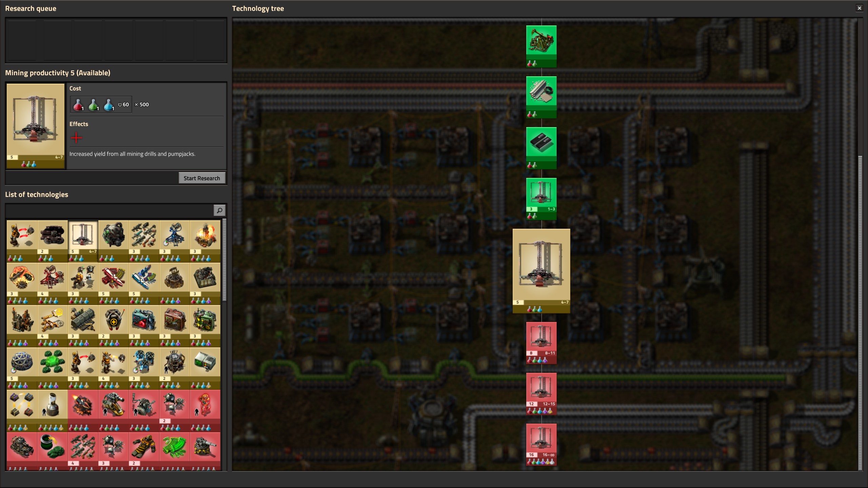The height and width of the screenshot is (488, 868).
Task: Select the blue bullets level 5 technology
Action: click(x=144, y=284)
